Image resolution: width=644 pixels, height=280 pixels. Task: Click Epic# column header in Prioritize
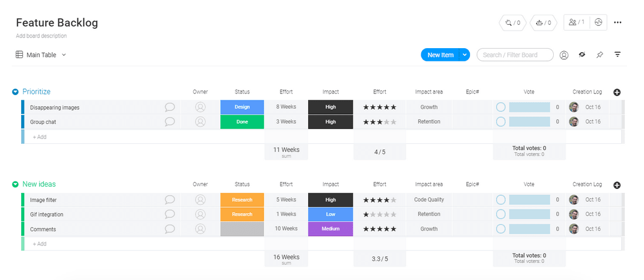(x=473, y=92)
